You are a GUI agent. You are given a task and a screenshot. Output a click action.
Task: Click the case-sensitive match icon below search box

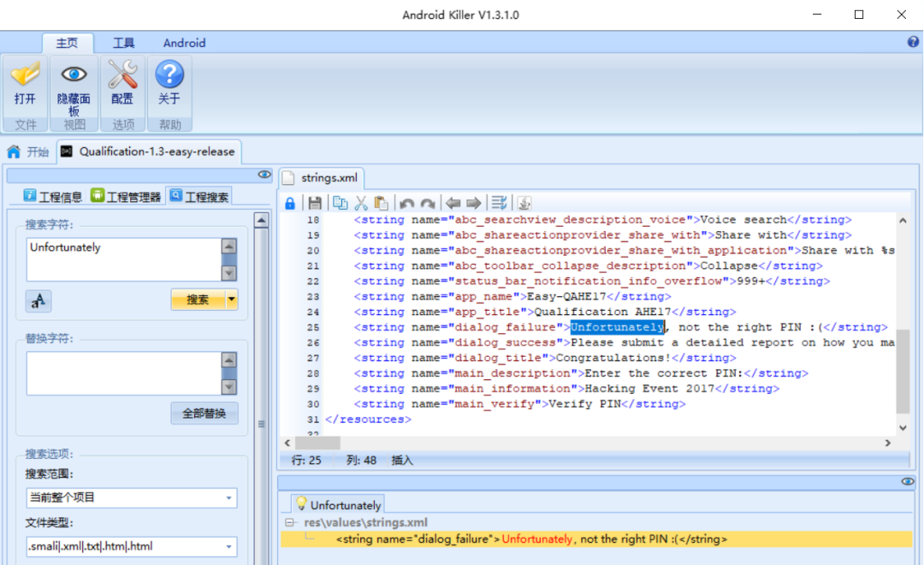click(38, 300)
